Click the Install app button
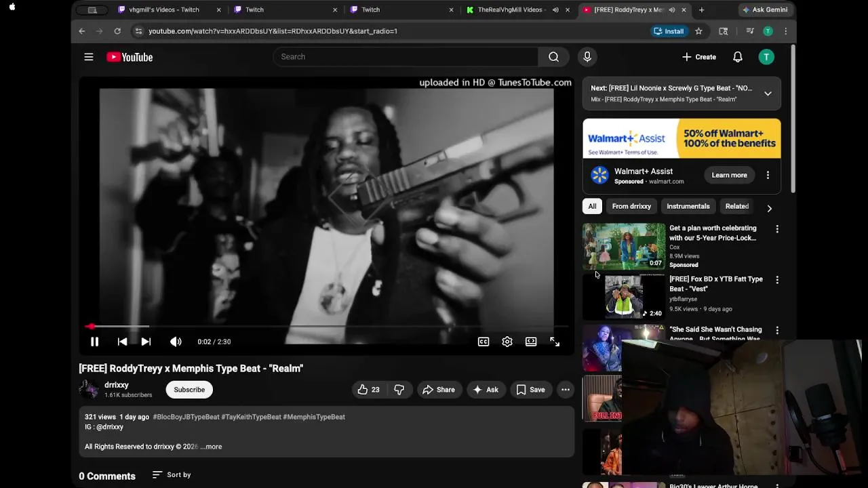Image resolution: width=868 pixels, height=488 pixels. tap(669, 31)
